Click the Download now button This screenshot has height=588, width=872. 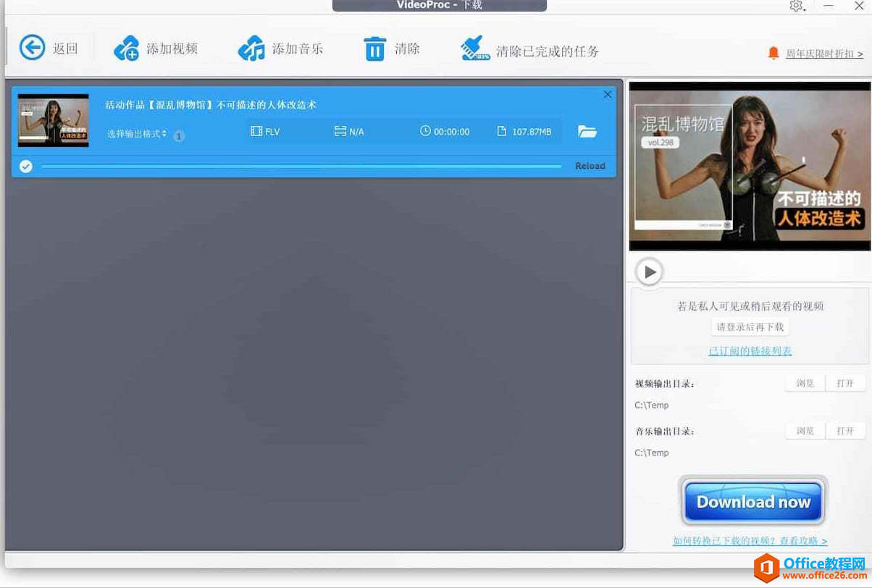(753, 501)
